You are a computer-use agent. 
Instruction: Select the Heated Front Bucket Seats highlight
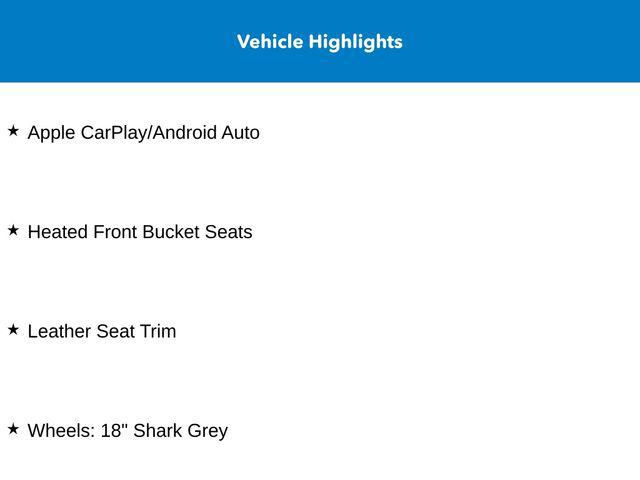140,232
